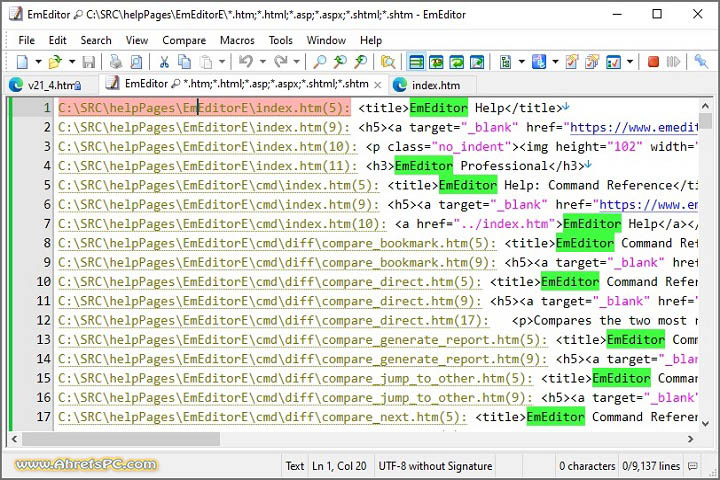
Task: Expand the Configuration selector dropdown arrow
Action: tap(522, 62)
